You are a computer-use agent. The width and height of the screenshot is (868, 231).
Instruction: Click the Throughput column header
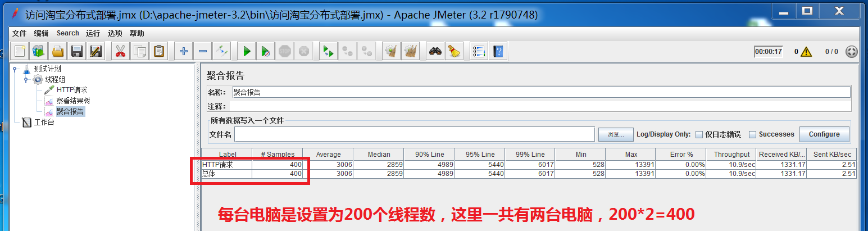click(731, 155)
